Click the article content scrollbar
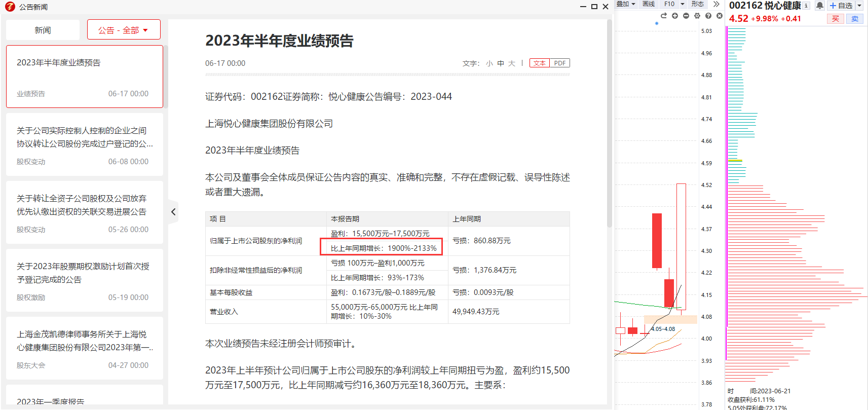 (x=610, y=123)
